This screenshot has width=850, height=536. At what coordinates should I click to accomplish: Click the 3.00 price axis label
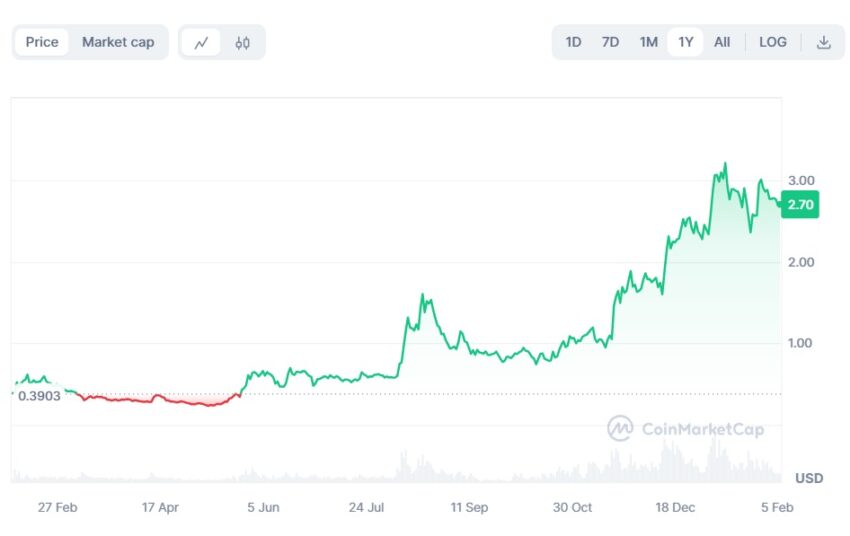pyautogui.click(x=801, y=180)
